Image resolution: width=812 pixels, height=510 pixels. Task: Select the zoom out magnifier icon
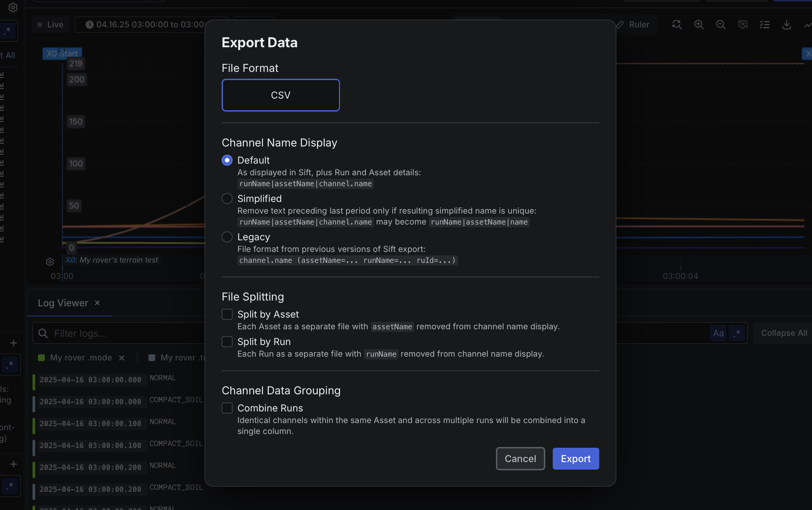click(721, 24)
